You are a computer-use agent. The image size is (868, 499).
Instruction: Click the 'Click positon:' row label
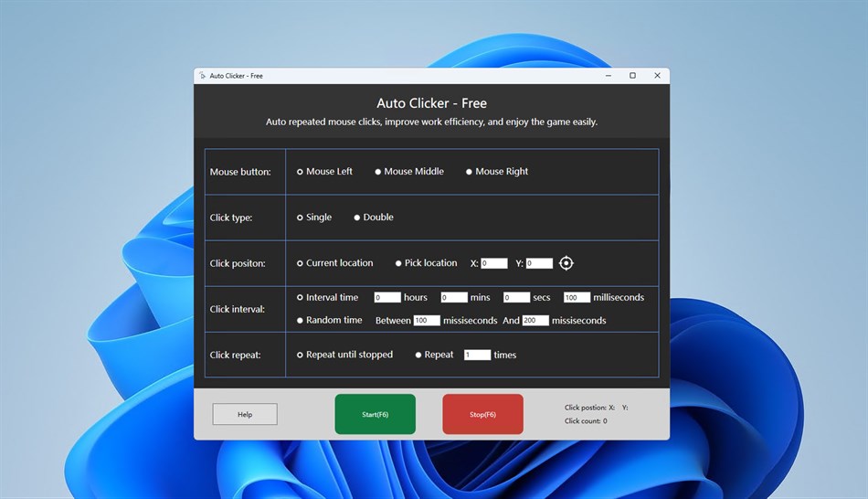[238, 263]
